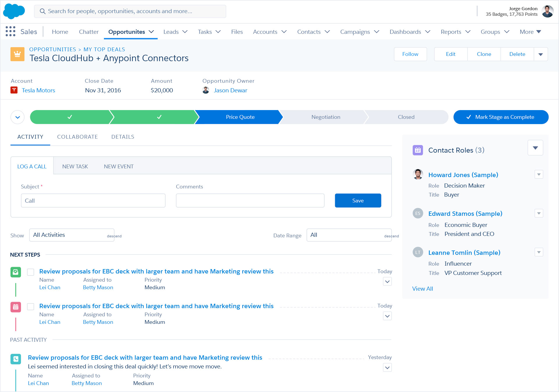Screen dimensions: 559x392
Task: Select the current Price Quote stage
Action: pos(240,117)
